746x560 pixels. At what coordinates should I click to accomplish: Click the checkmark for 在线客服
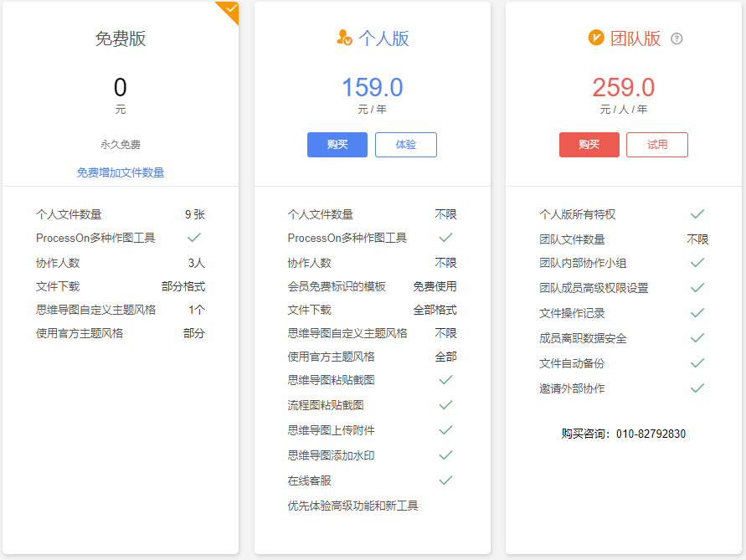(x=445, y=480)
